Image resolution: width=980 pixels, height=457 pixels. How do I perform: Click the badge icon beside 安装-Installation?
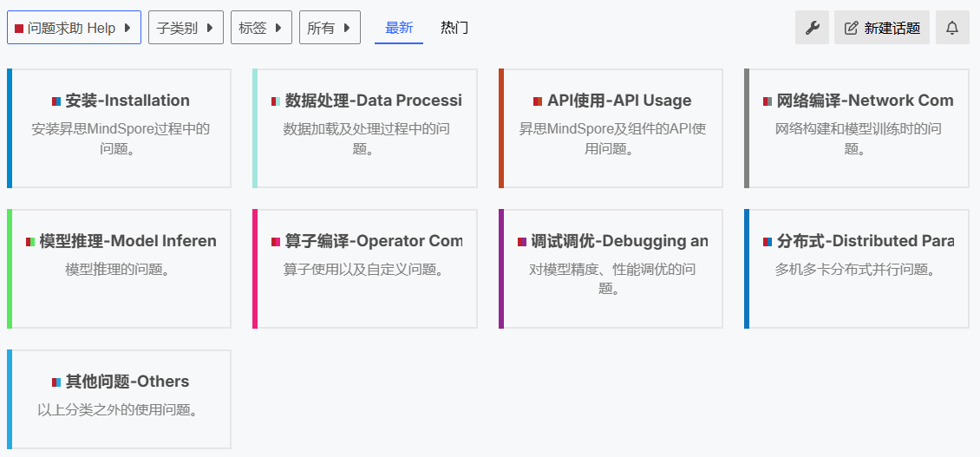coord(56,101)
